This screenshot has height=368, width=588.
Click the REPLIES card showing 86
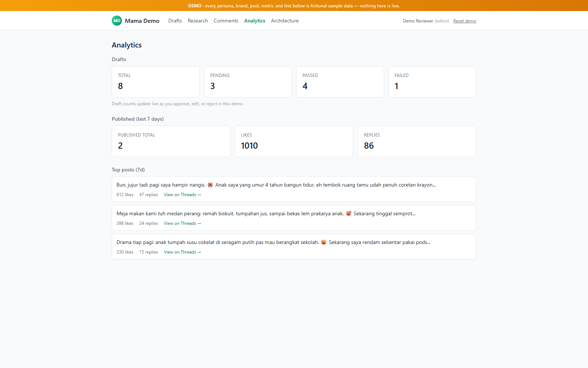tap(417, 141)
